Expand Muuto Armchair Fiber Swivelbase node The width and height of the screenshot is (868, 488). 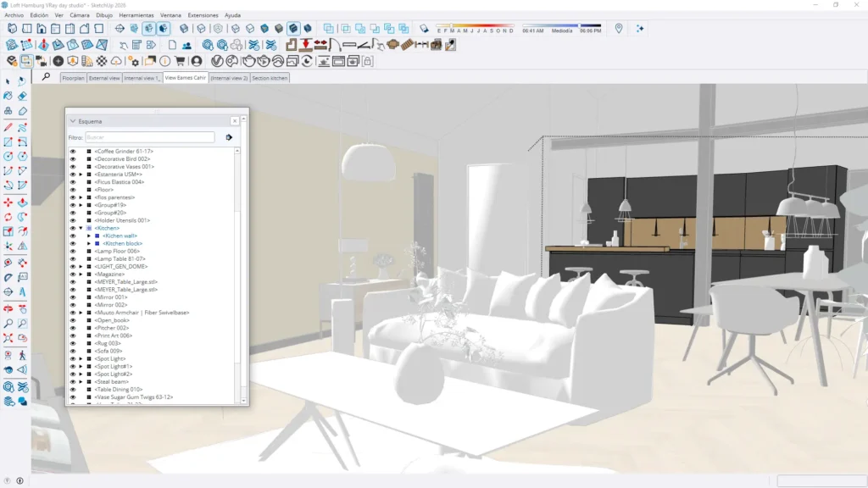[81, 313]
